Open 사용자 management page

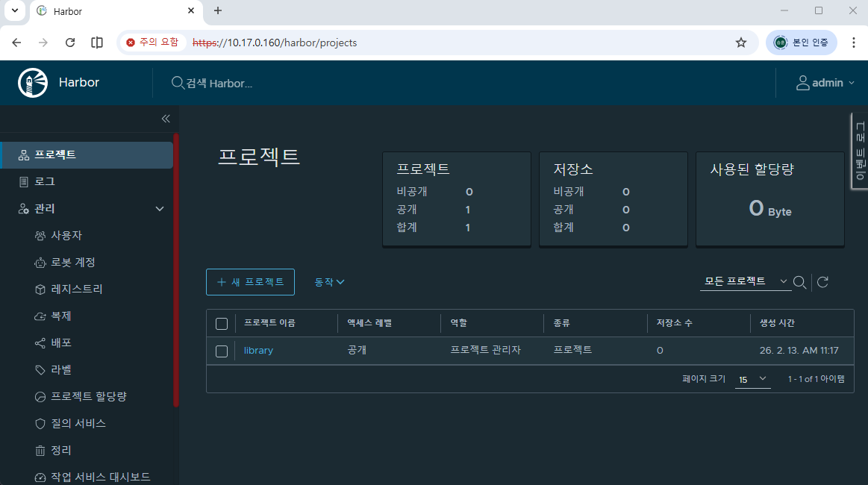[66, 235]
